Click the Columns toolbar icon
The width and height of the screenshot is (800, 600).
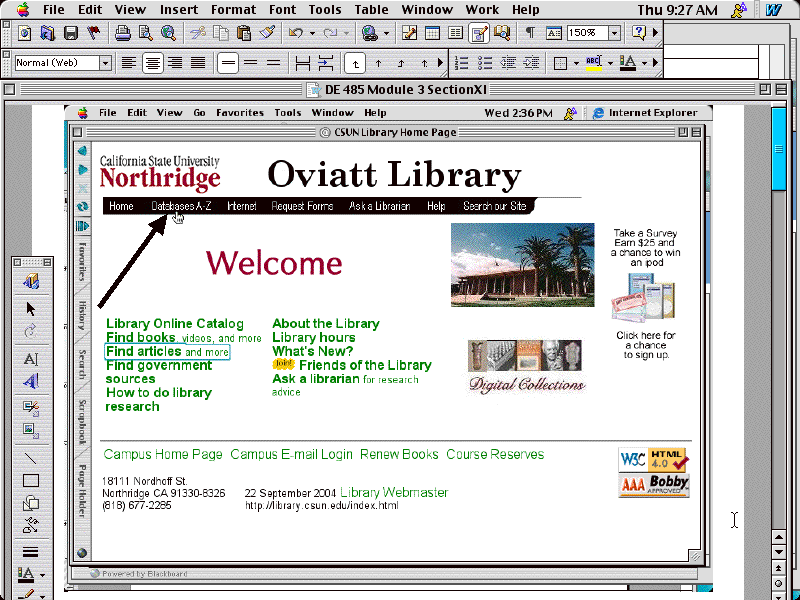click(455, 33)
